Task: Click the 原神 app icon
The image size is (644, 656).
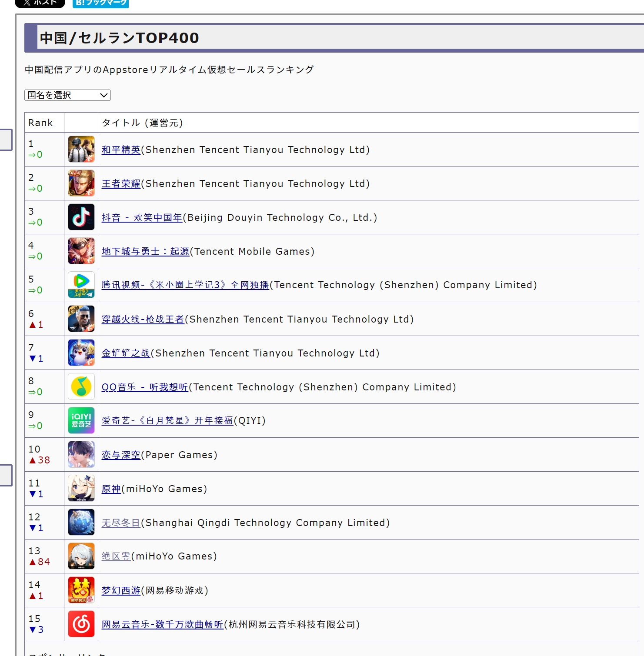Action: (x=81, y=488)
